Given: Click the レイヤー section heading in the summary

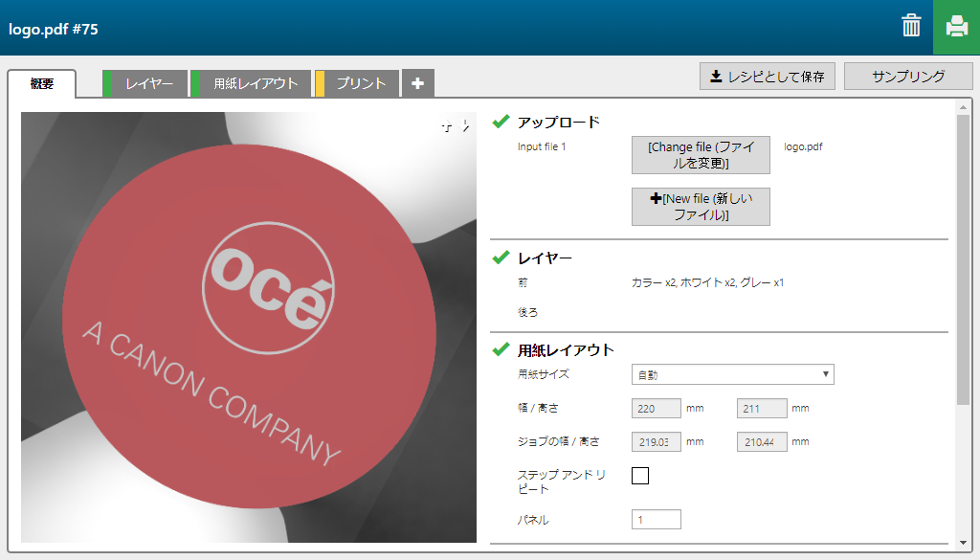Looking at the screenshot, I should (x=545, y=258).
